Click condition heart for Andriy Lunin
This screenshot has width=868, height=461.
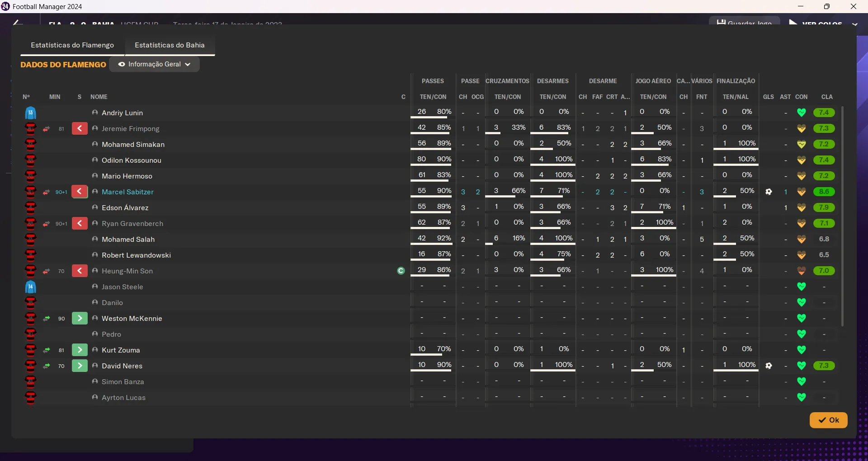pyautogui.click(x=802, y=113)
